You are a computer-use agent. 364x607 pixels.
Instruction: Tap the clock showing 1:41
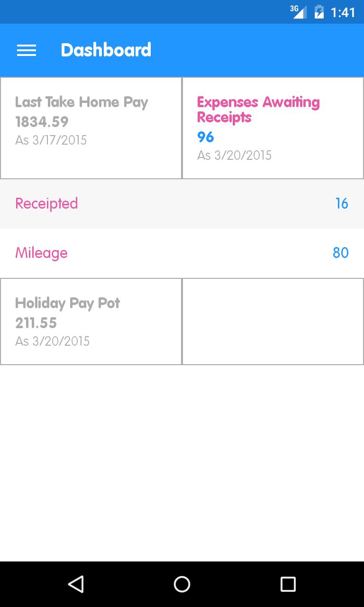click(343, 12)
